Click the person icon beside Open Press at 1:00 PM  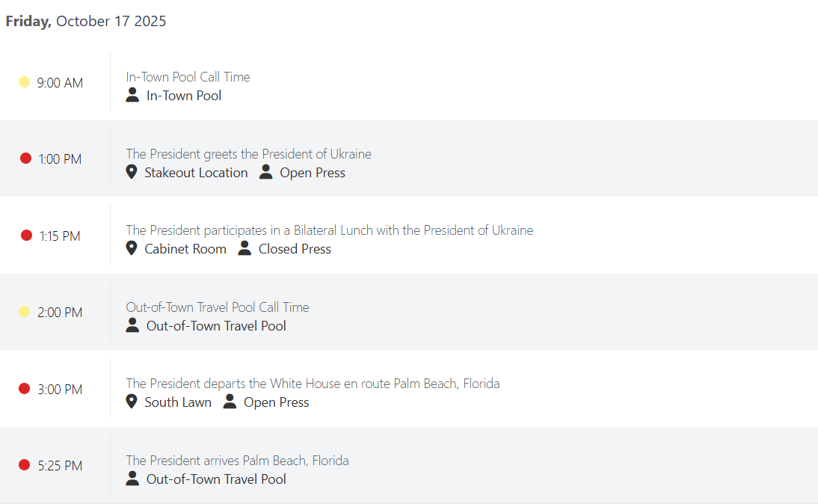click(x=266, y=172)
